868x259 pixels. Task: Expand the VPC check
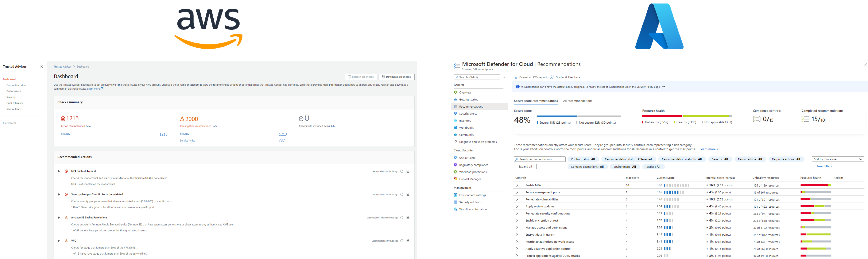point(59,241)
